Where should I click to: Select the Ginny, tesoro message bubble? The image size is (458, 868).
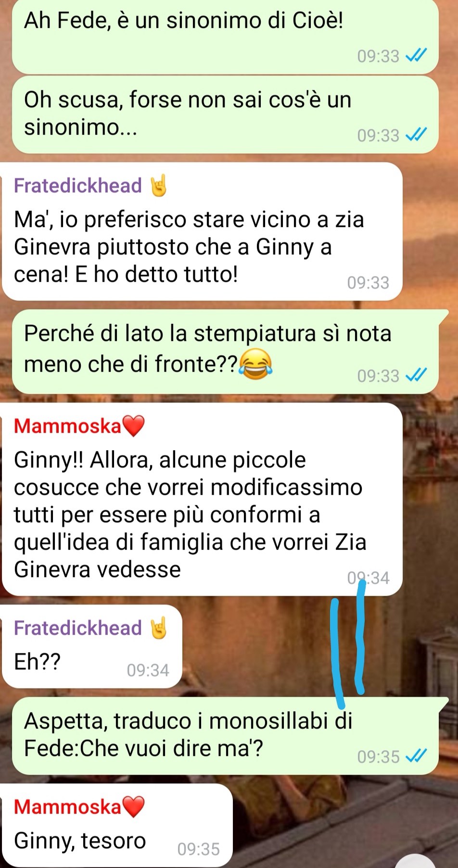(117, 825)
